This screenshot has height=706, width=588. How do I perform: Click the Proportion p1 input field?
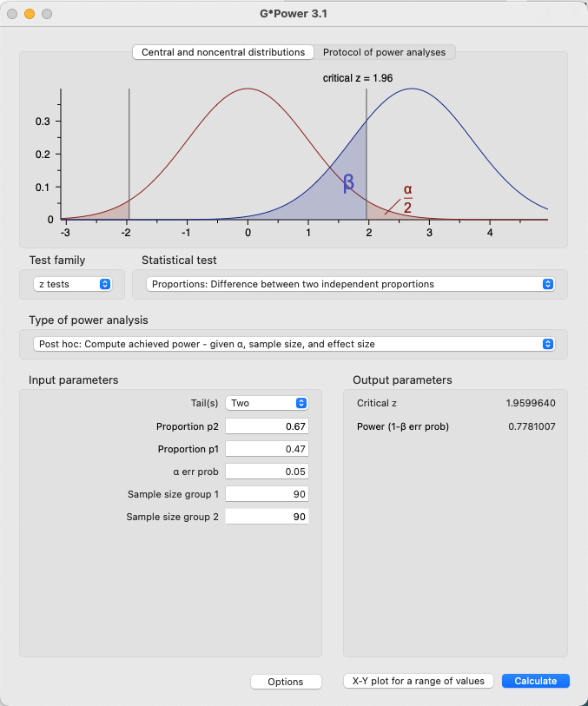268,449
